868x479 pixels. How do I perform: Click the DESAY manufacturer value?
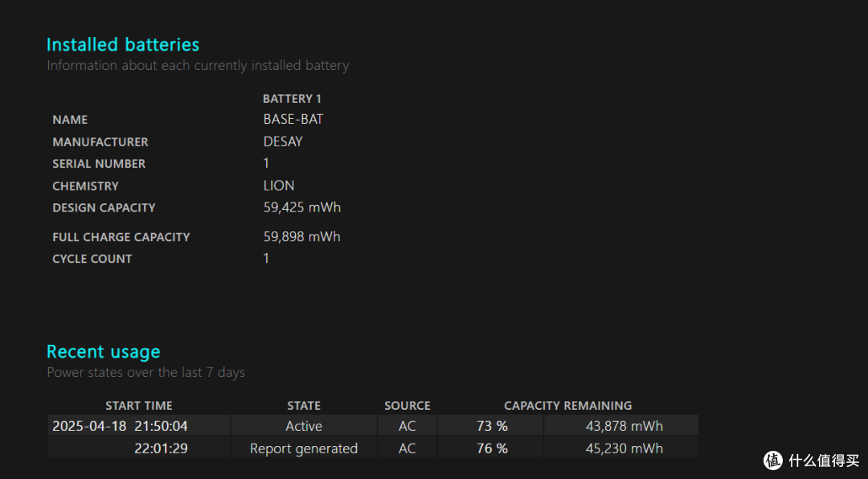pyautogui.click(x=283, y=141)
